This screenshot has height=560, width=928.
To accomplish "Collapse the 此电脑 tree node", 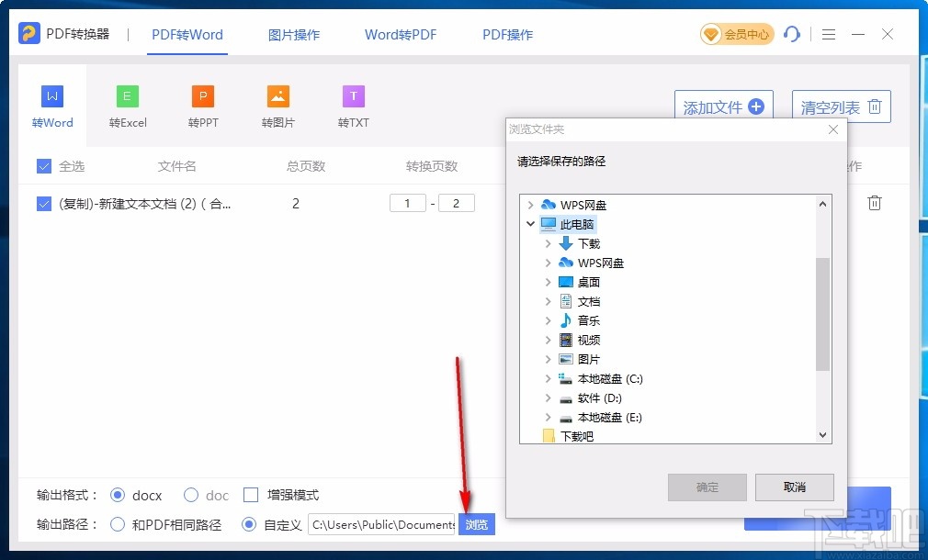I will pyautogui.click(x=530, y=224).
